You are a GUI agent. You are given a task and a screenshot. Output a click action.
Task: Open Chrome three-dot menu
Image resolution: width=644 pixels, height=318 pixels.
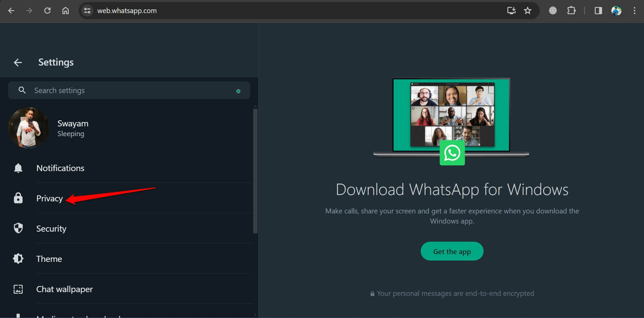[635, 11]
